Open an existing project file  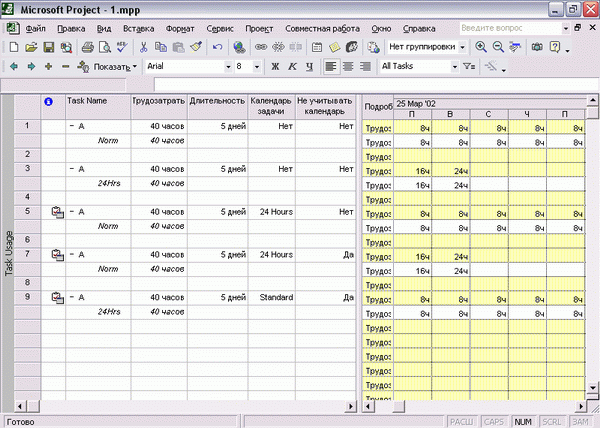pos(31,47)
